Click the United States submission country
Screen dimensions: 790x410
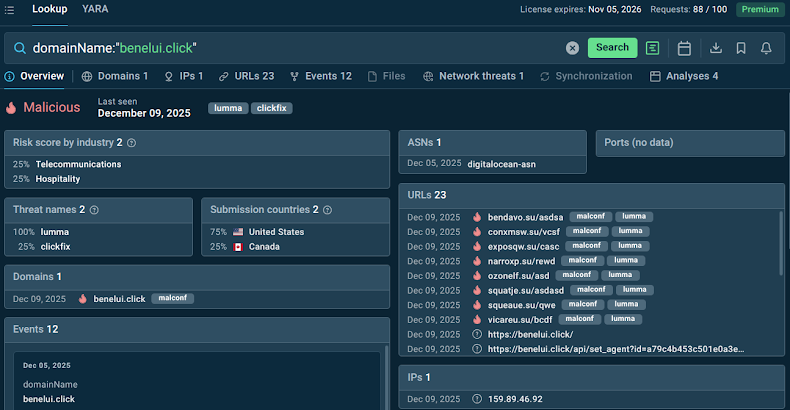(276, 232)
